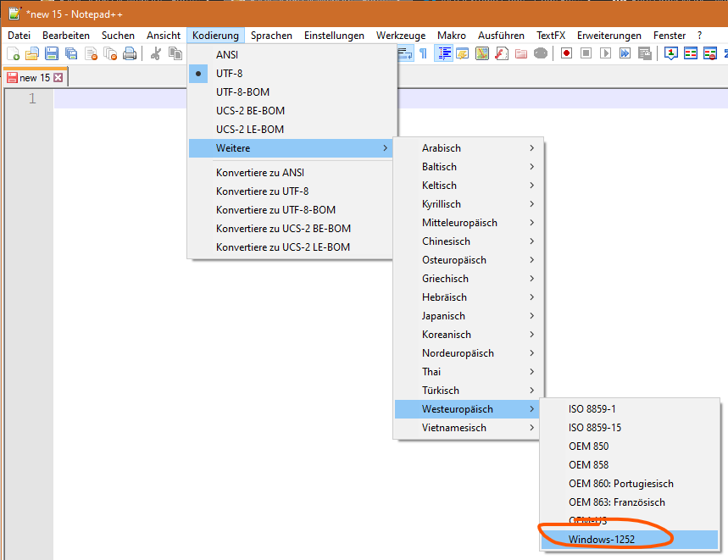Click the Cut scissors icon
This screenshot has width=728, height=560.
(x=156, y=54)
